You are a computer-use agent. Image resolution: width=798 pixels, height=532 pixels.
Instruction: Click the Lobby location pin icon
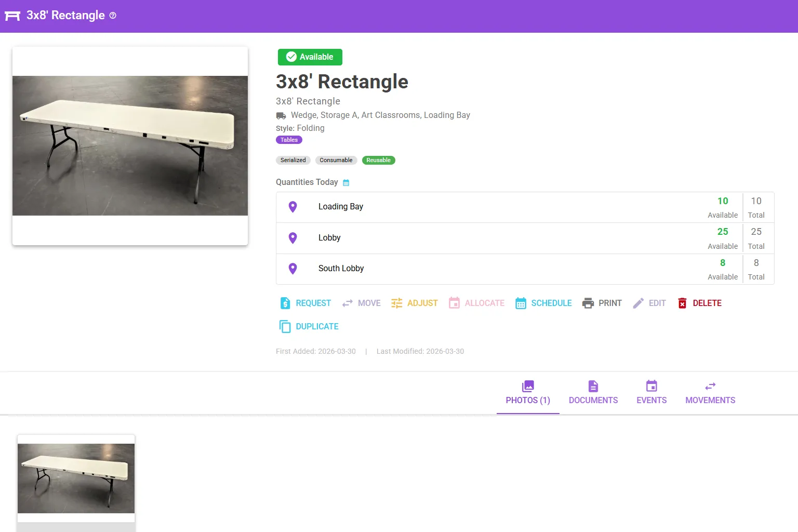click(x=292, y=238)
